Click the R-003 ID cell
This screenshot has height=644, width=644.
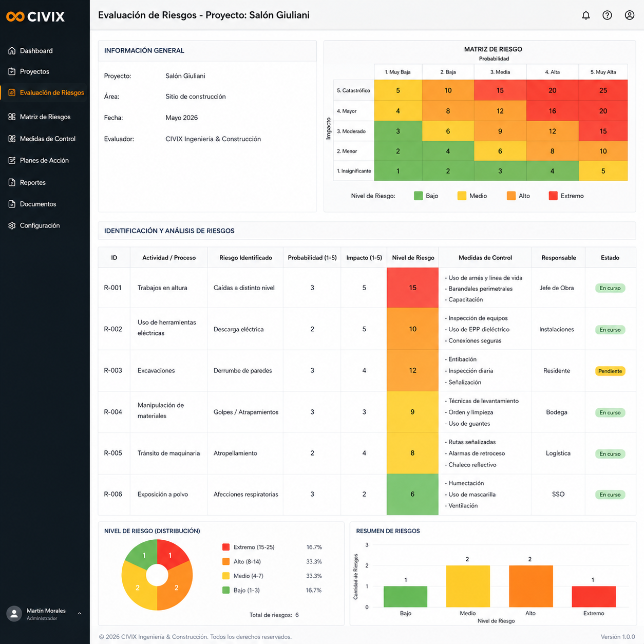coord(113,370)
